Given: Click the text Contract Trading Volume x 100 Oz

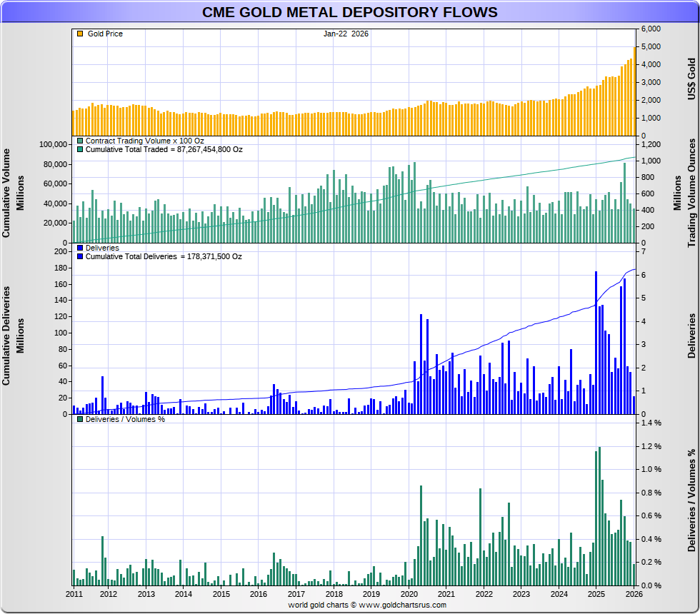Looking at the screenshot, I should (x=144, y=141).
